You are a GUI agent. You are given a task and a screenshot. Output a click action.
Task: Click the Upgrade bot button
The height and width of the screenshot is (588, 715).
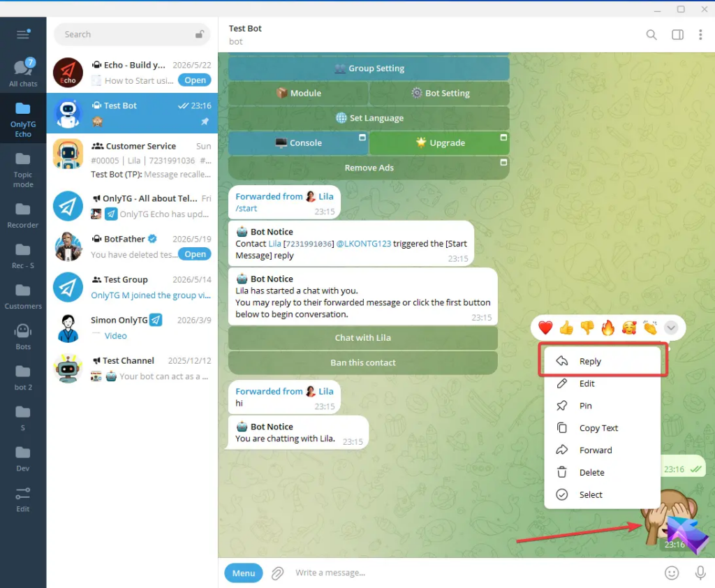440,142
